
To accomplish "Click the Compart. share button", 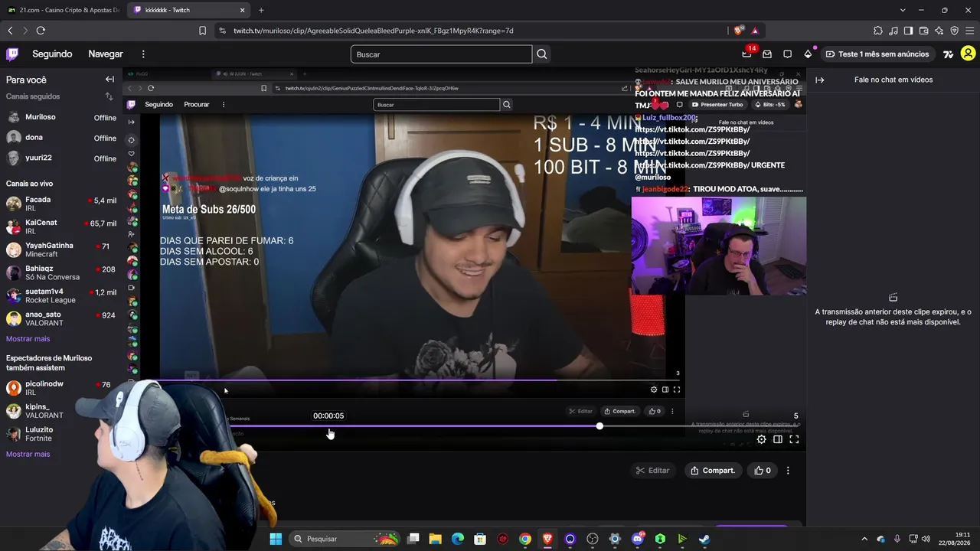I will coord(713,471).
